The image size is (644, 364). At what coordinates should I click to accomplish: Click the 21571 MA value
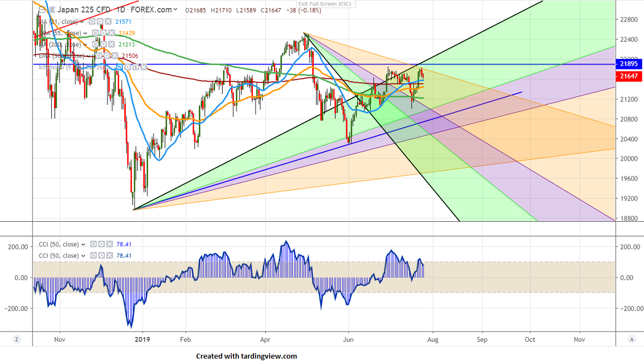(x=123, y=22)
